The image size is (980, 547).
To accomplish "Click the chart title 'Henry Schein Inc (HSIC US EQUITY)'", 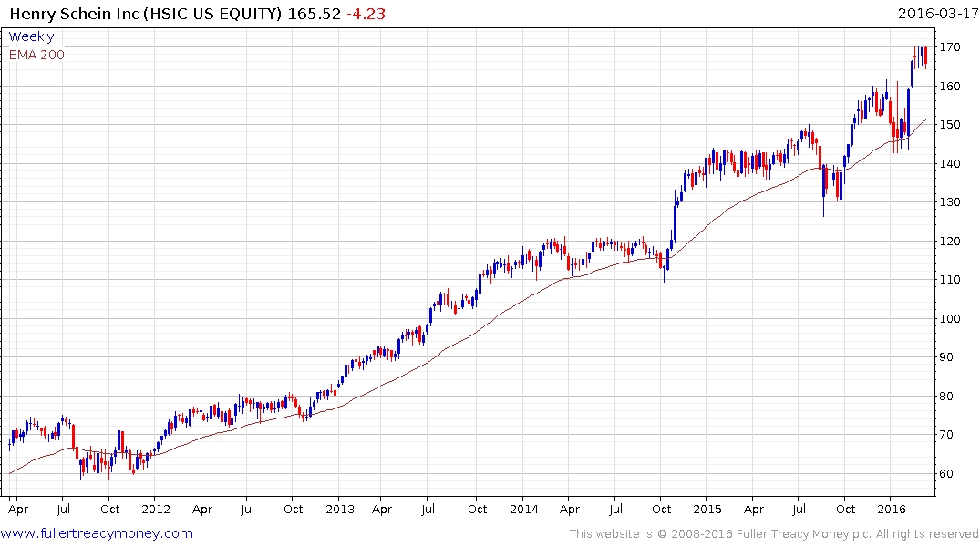I will (x=146, y=13).
